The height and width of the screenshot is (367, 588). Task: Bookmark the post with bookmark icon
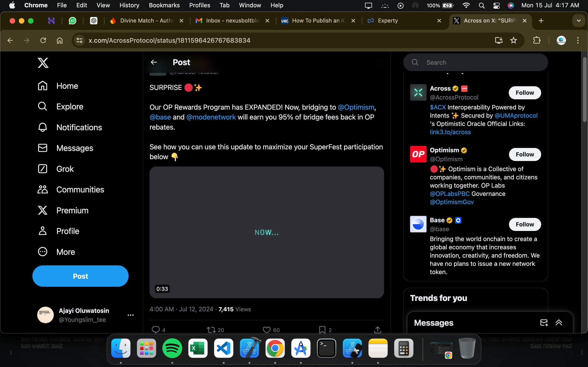pos(322,330)
